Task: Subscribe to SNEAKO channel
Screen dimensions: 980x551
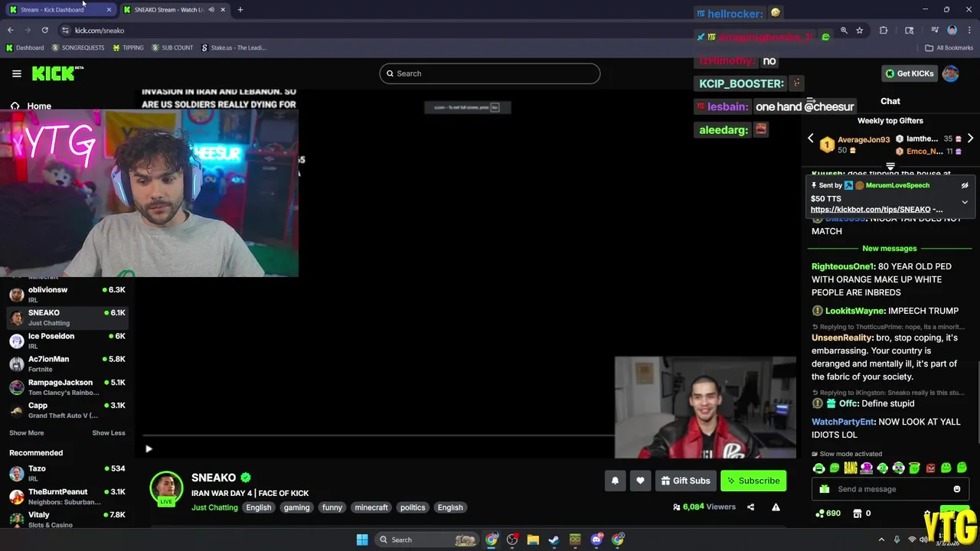Action: pos(753,481)
